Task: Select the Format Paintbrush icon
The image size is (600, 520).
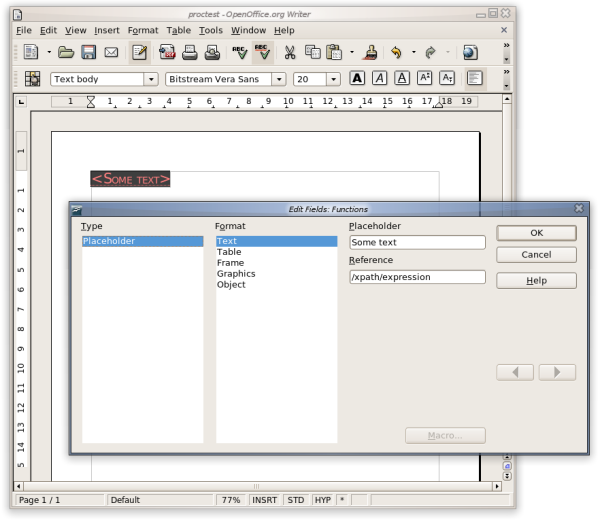Action: (370, 52)
